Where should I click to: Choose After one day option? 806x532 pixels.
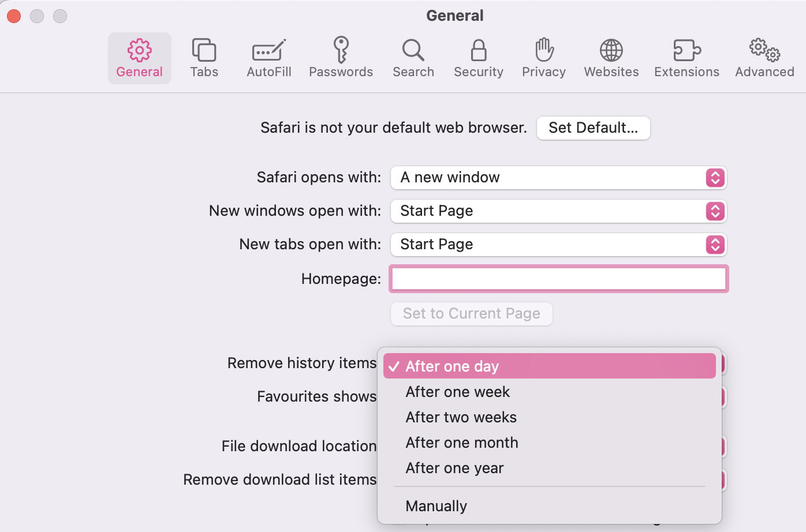[x=550, y=366]
